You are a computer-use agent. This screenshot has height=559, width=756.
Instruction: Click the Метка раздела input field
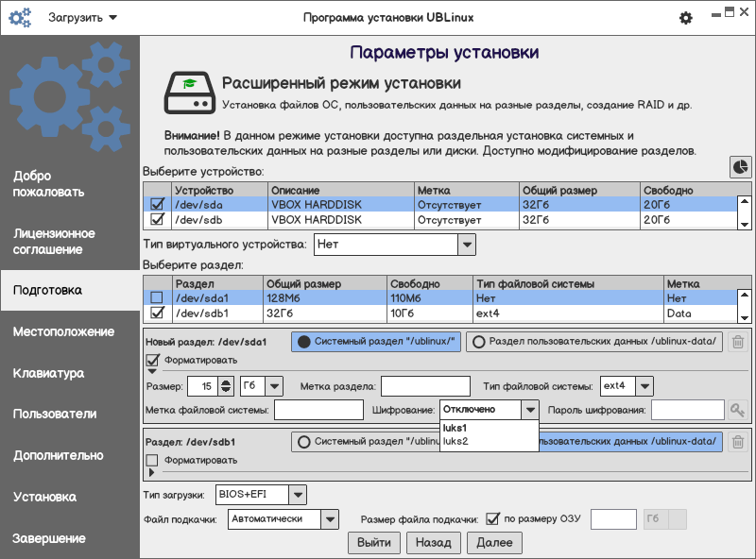point(424,385)
